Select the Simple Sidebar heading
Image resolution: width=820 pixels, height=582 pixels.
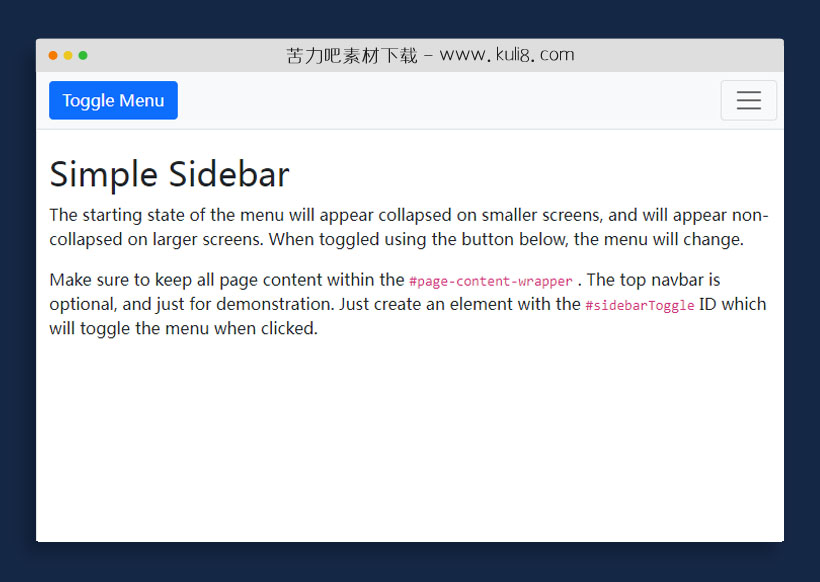coord(169,174)
